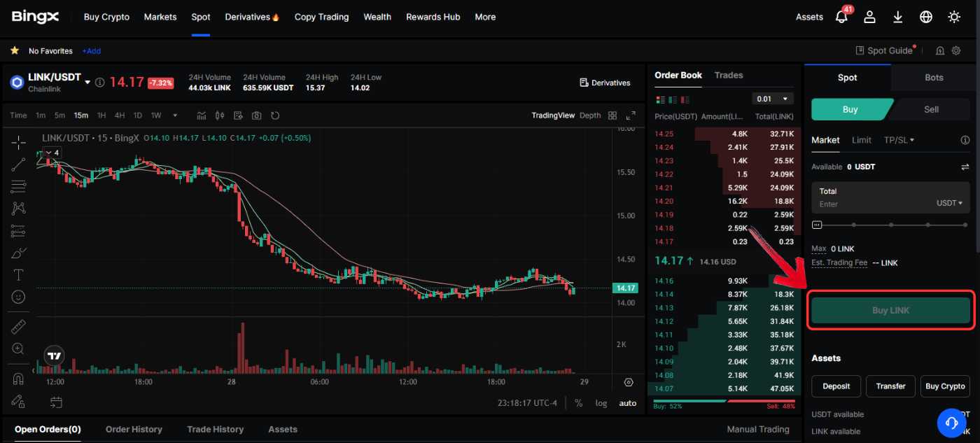Click the Transfer button
980x443 pixels.
[890, 386]
